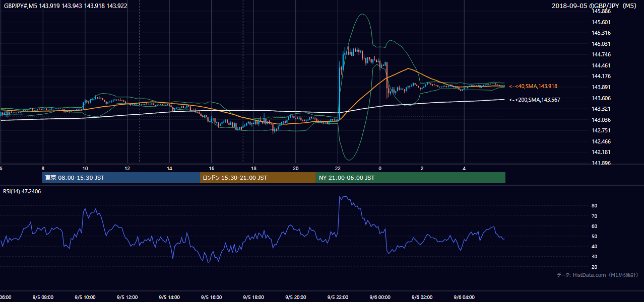
Task: Click the RSI scale value 30
Action: point(595,256)
